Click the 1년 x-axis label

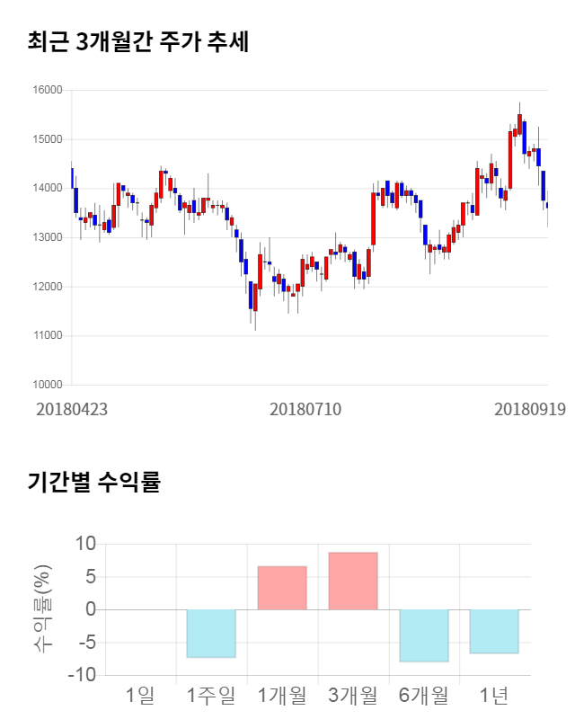click(494, 695)
